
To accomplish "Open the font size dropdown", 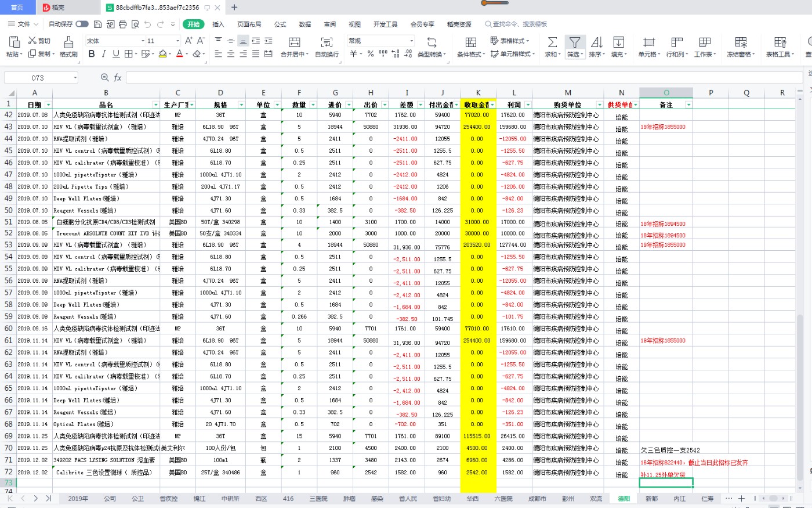I will pyautogui.click(x=177, y=41).
